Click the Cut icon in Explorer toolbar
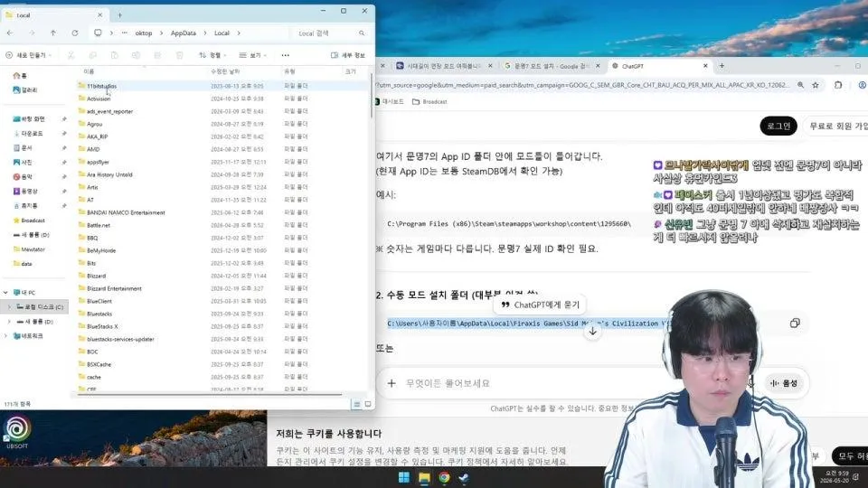Screen dimensions: 868x488 click(71, 55)
